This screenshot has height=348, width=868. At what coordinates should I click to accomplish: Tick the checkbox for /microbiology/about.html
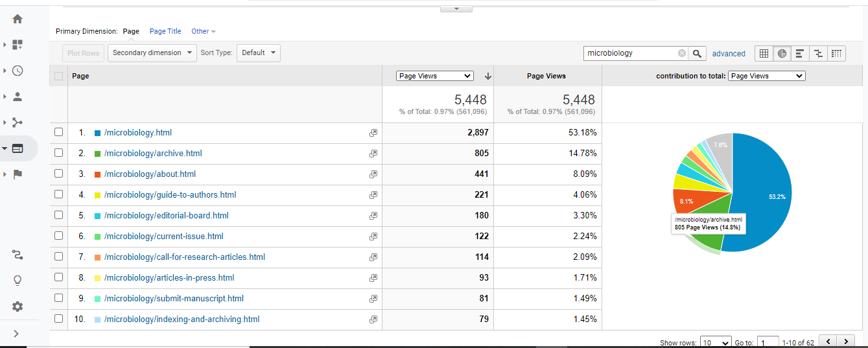[59, 174]
